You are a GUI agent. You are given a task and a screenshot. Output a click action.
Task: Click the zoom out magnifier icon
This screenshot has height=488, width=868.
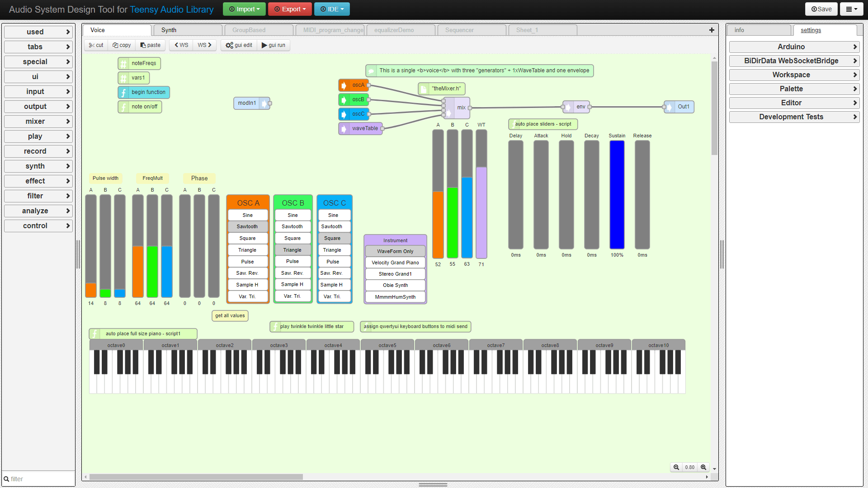[676, 467]
